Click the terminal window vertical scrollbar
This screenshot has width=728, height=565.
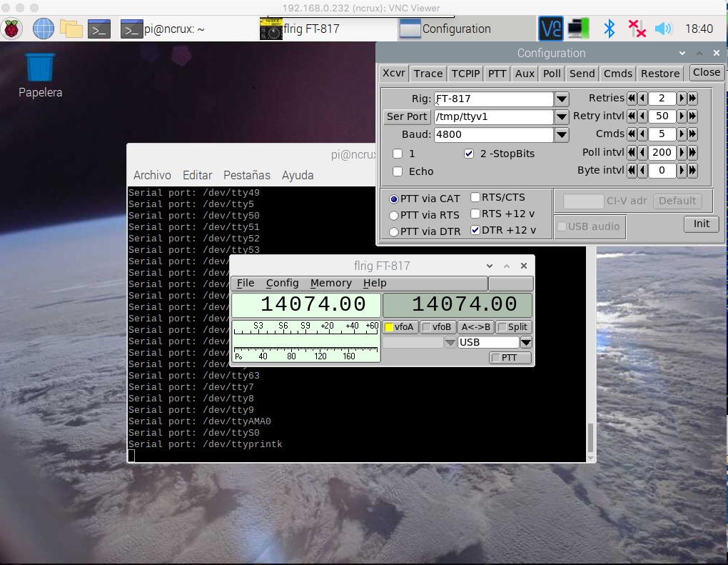point(591,437)
